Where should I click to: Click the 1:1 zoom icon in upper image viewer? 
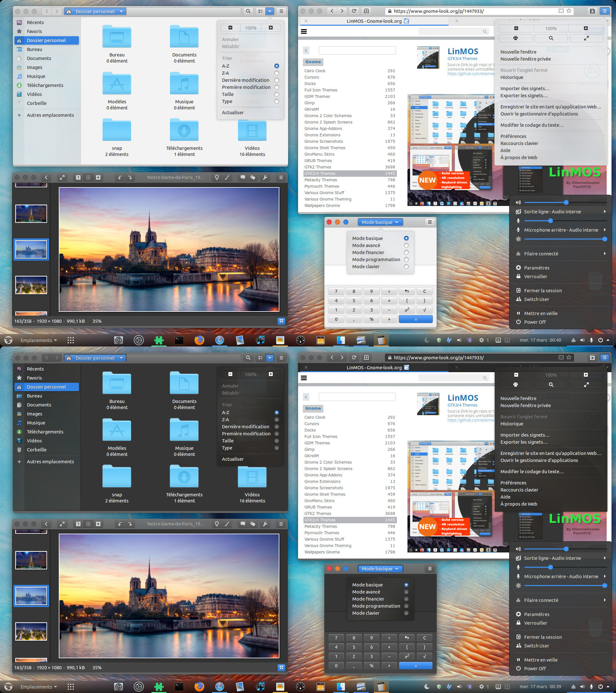(78, 177)
